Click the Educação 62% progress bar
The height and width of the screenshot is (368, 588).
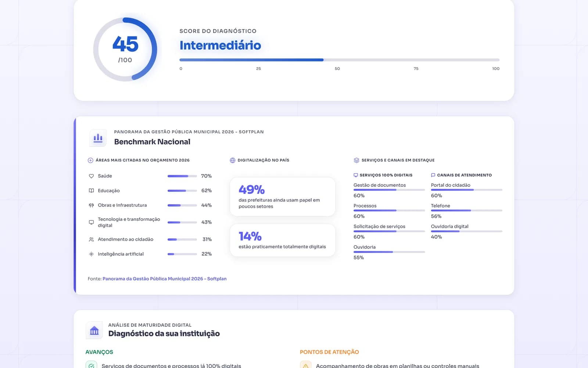(x=182, y=191)
